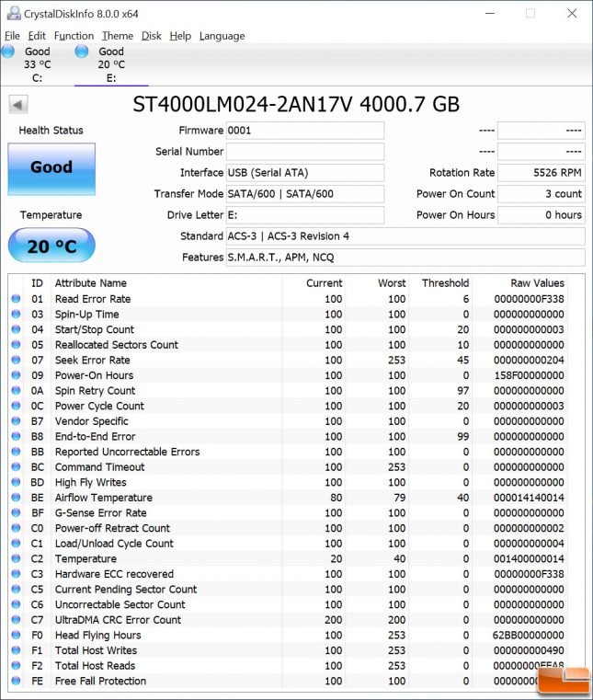Click the empty Serial Number field
Image resolution: width=593 pixels, height=700 pixels.
tap(305, 152)
